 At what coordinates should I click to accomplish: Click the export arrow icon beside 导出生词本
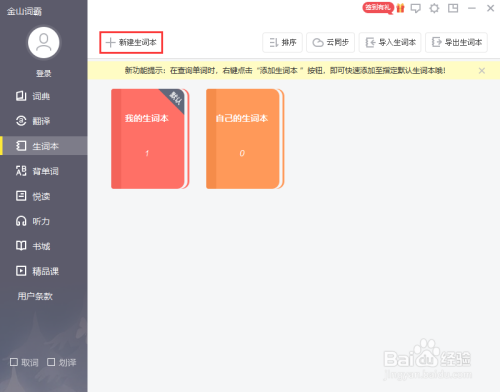coord(437,42)
